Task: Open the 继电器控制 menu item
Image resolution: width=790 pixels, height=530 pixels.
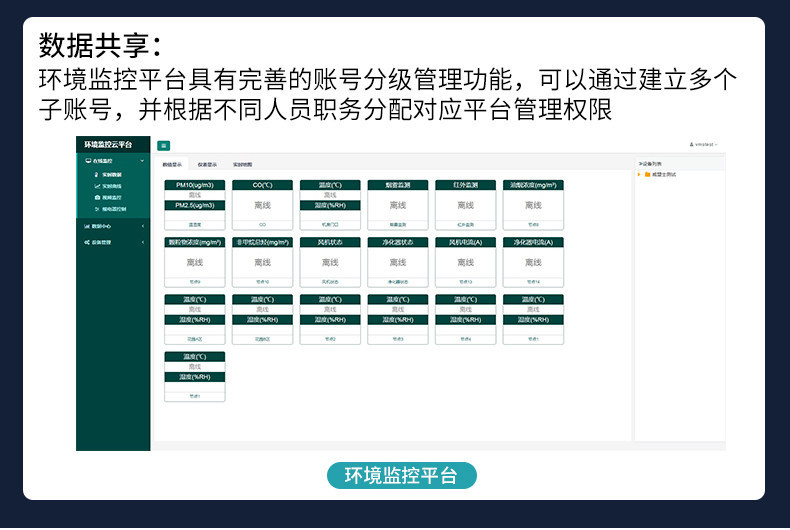Action: (110, 209)
